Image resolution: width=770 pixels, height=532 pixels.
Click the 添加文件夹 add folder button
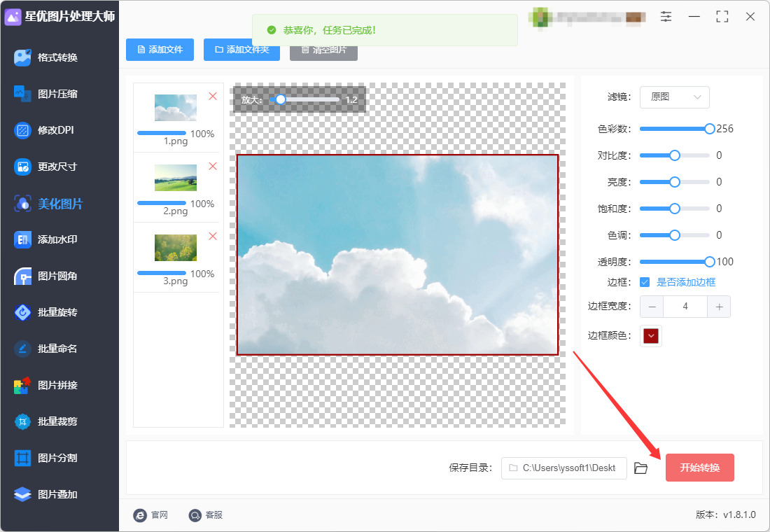241,50
